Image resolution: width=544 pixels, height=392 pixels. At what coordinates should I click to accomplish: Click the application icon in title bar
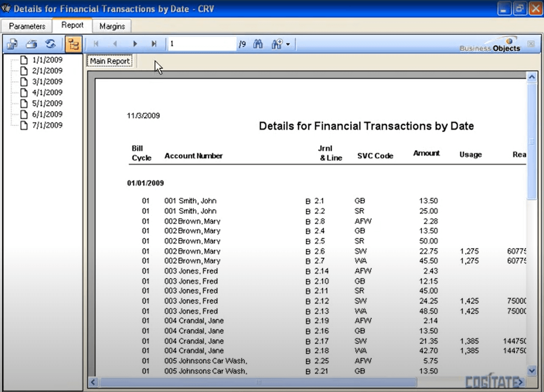[6, 8]
